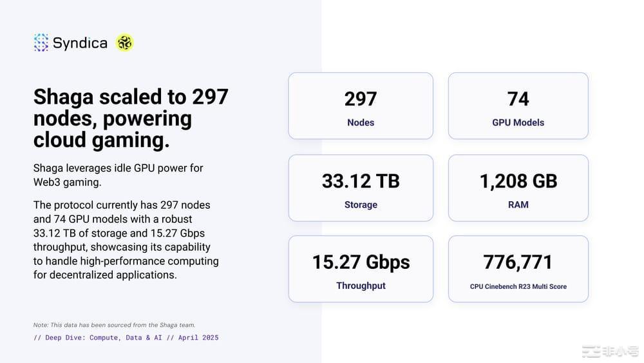Select the 74 figure in the stats grid

point(518,99)
